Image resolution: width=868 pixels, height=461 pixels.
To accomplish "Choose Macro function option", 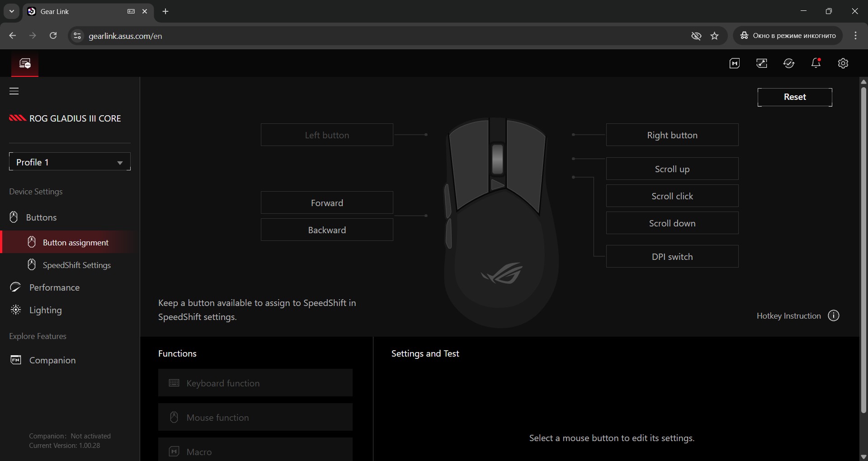I will [x=255, y=449].
